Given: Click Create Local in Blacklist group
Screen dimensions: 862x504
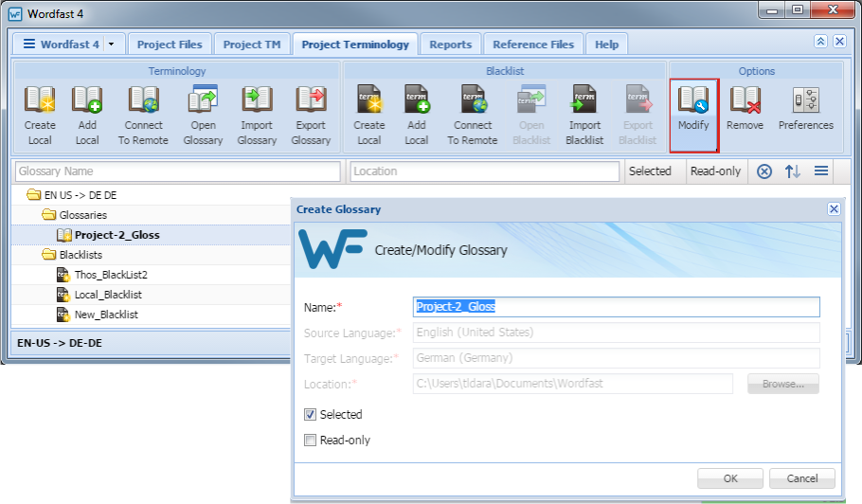Looking at the screenshot, I should pos(368,116).
